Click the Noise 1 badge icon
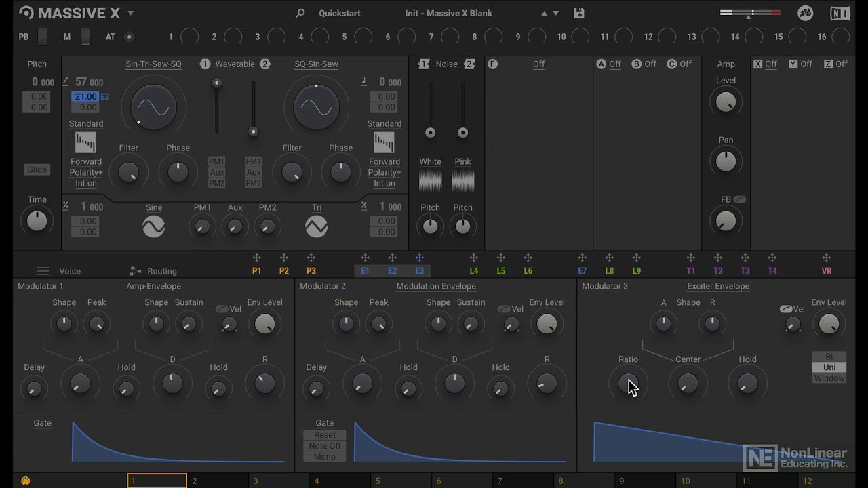Image resolution: width=868 pixels, height=488 pixels. pos(424,64)
